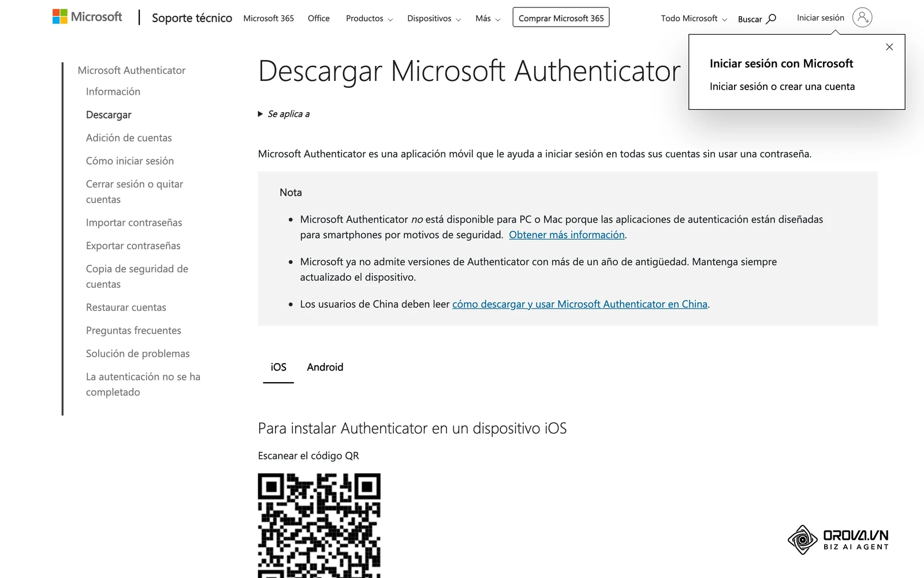Click 'Iniciar sesión o crear una cuenta'

[x=782, y=87]
